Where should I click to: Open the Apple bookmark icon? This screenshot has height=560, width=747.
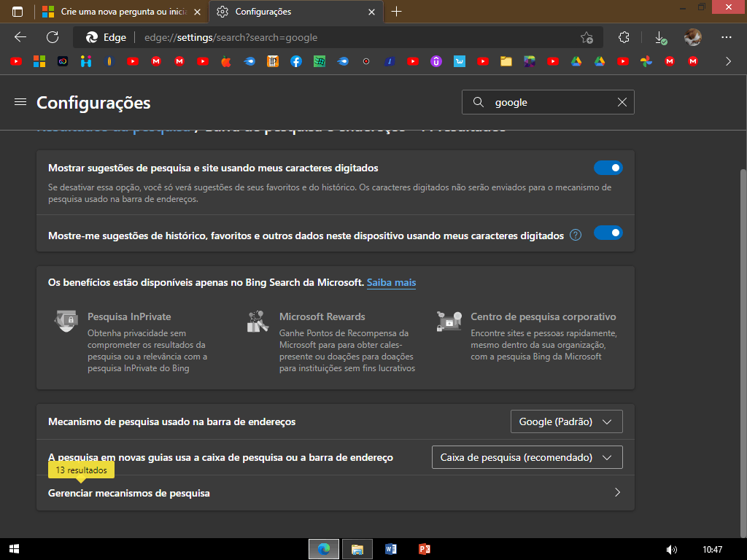coord(226,61)
